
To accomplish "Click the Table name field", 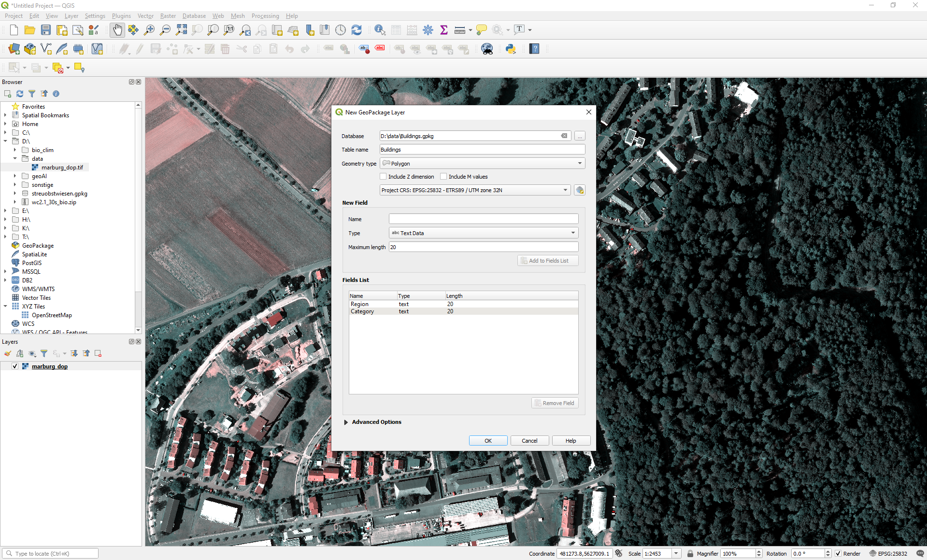I will [x=483, y=150].
